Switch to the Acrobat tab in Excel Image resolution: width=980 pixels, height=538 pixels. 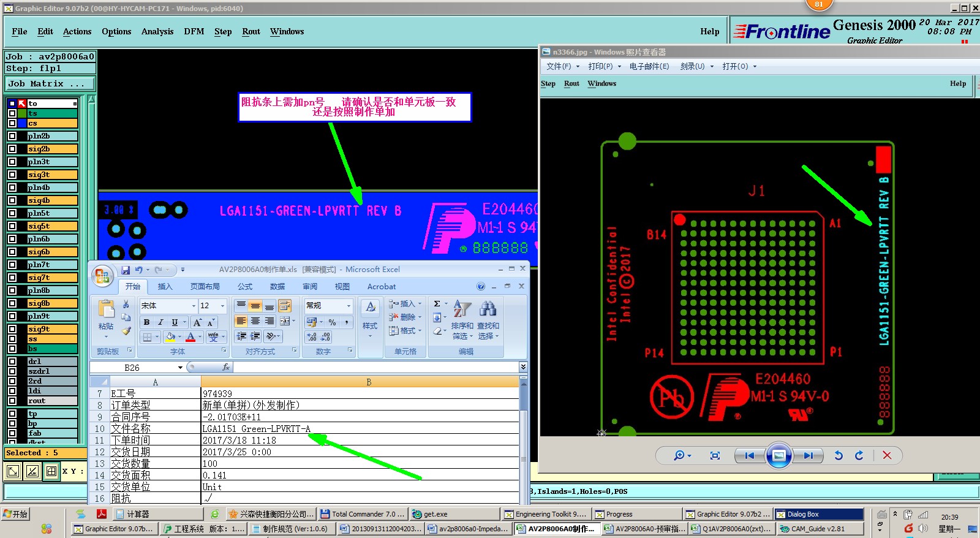382,286
